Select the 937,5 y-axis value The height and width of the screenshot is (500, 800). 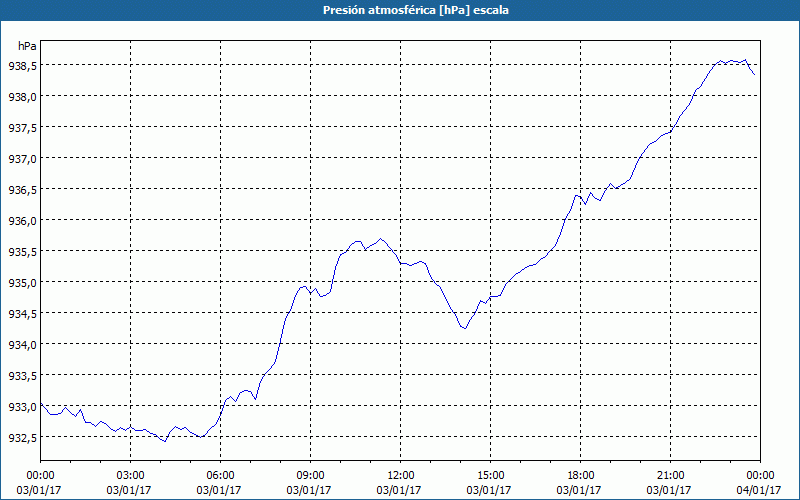point(22,127)
